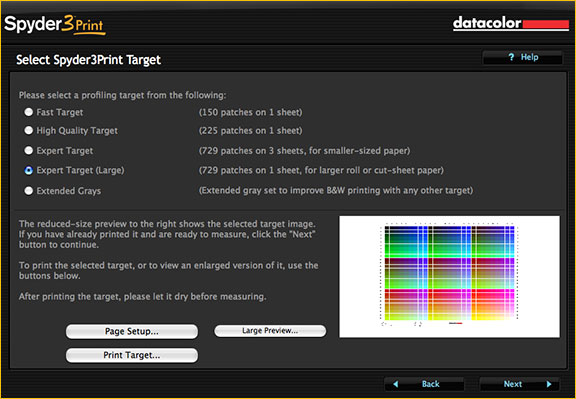Click 'Please select a profiling target' text

pyautogui.click(x=122, y=95)
